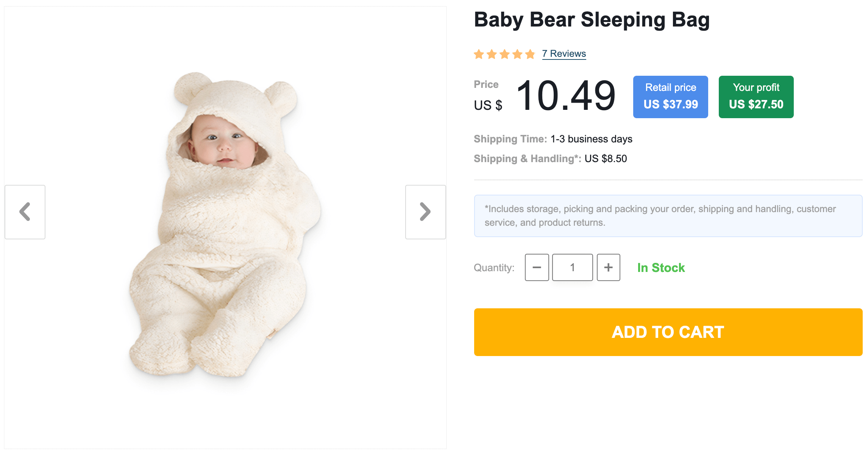
Task: Open the 7 Reviews link
Action: (564, 54)
